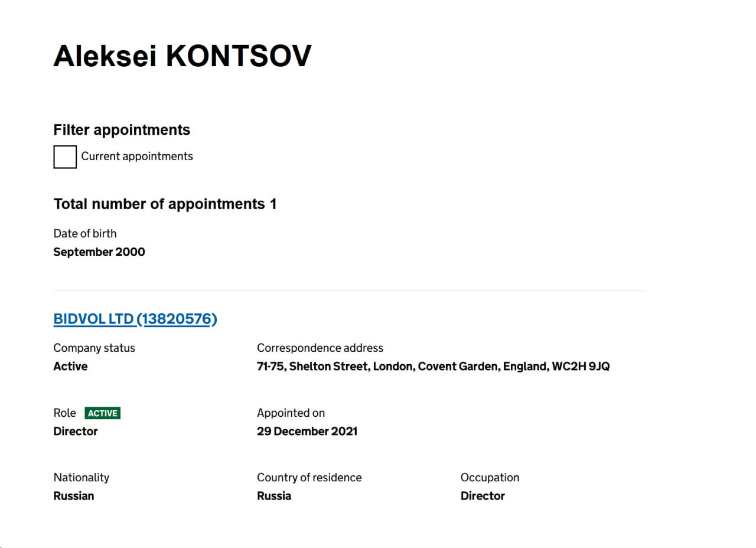Click the Company status label
Viewport: 756px width, 548px height.
pyautogui.click(x=94, y=348)
